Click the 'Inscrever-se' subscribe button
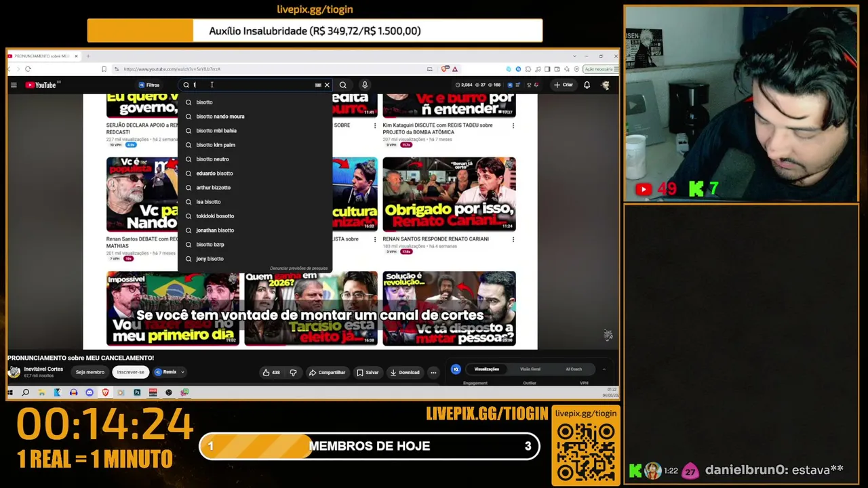Image resolution: width=868 pixels, height=488 pixels. click(x=131, y=372)
